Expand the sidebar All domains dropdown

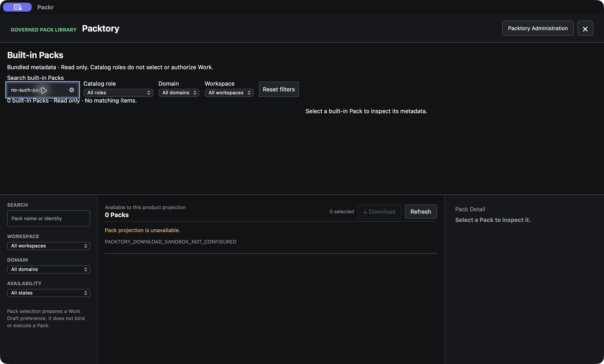point(49,269)
